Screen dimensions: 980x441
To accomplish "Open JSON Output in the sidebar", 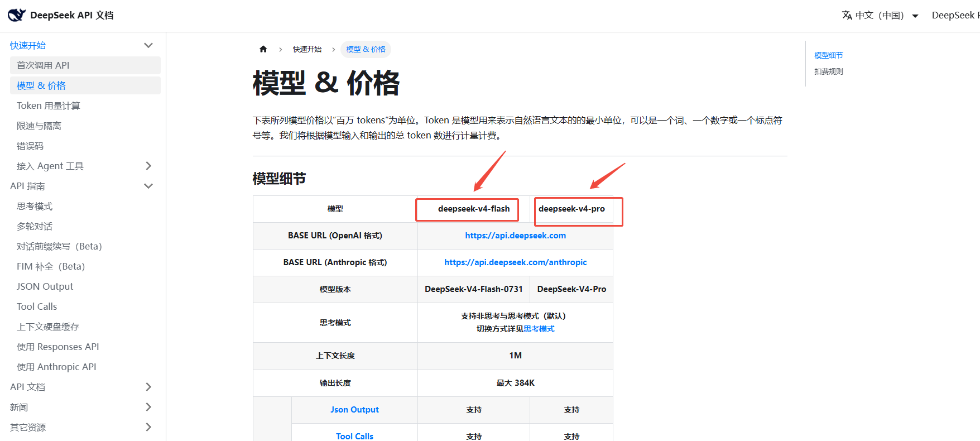I will (85, 286).
